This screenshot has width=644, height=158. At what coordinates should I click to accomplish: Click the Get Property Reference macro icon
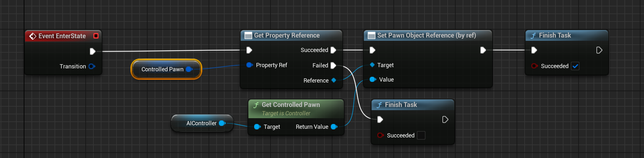click(x=248, y=36)
